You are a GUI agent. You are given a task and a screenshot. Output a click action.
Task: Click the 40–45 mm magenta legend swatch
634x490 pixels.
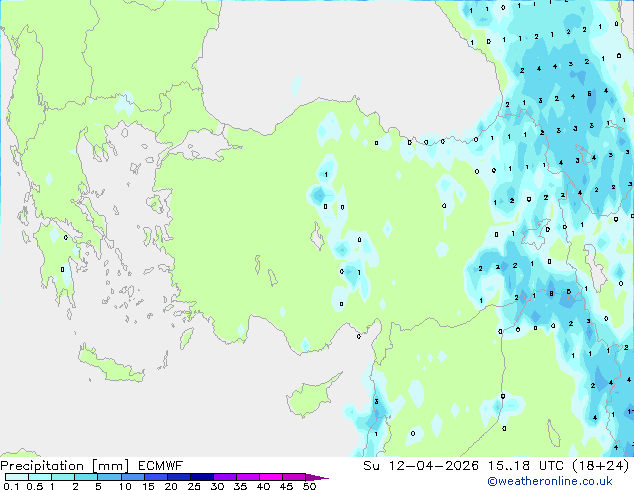click(271, 477)
